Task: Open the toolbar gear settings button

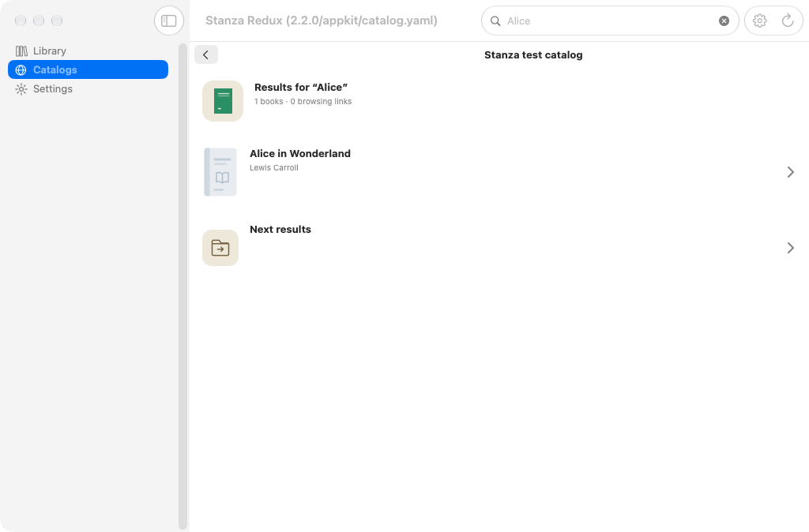Action: click(759, 21)
